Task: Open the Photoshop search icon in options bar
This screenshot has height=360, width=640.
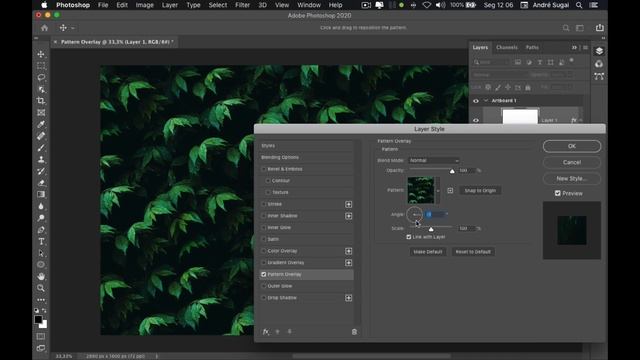Action: coord(566,28)
